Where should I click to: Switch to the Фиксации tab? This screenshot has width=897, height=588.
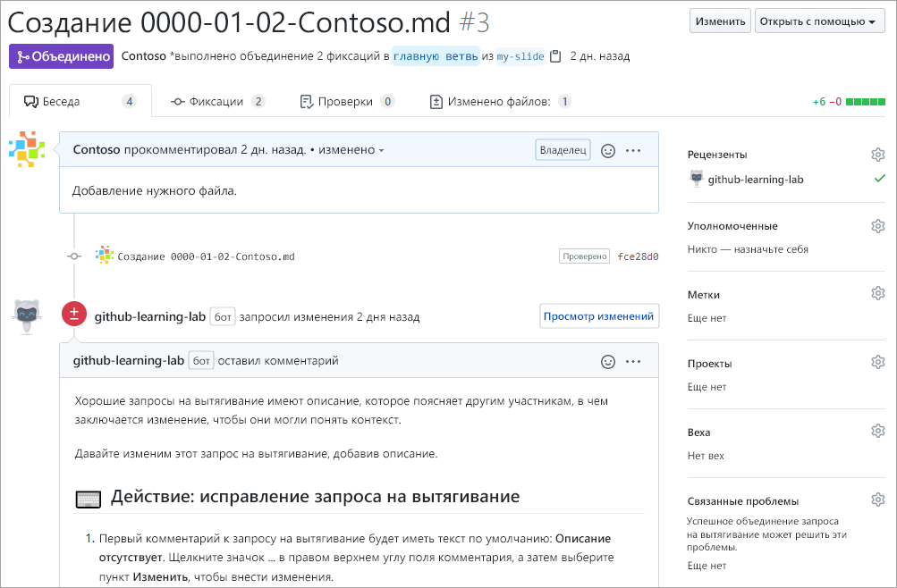coord(217,101)
